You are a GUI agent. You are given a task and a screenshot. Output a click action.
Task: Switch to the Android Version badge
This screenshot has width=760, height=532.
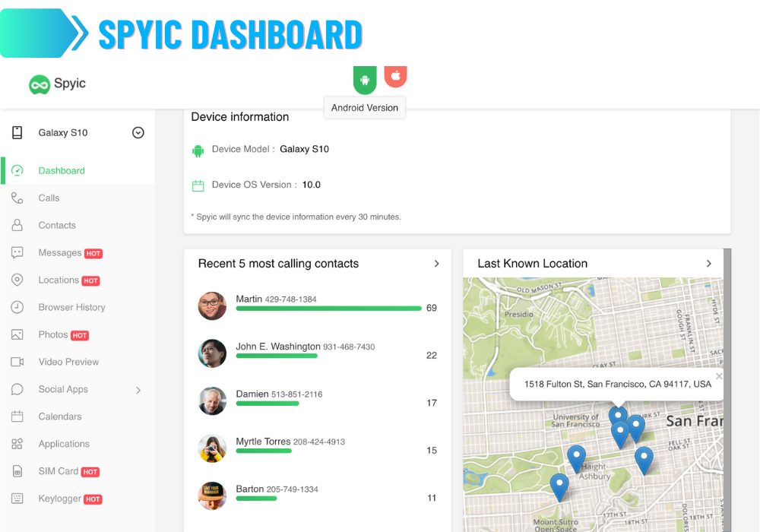pyautogui.click(x=364, y=79)
